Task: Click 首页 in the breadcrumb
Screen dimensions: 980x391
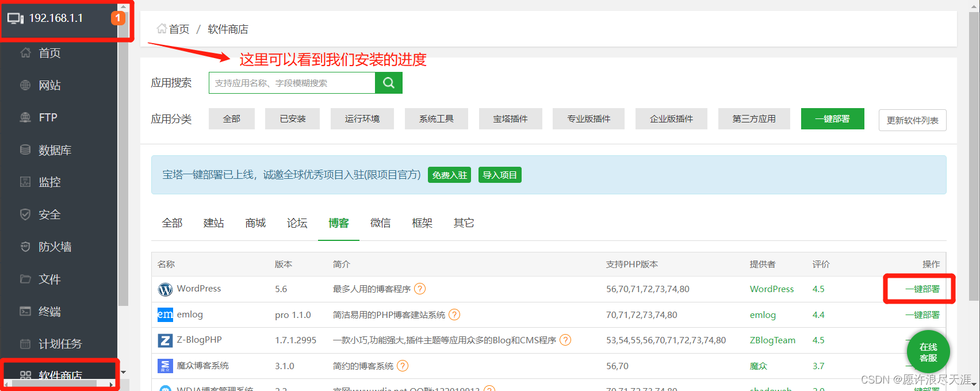Action: 179,29
